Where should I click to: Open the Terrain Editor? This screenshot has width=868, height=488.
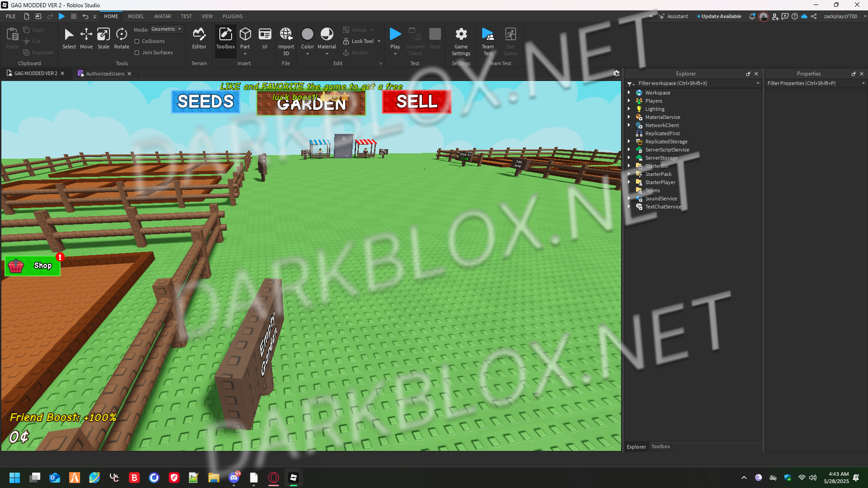[x=199, y=38]
